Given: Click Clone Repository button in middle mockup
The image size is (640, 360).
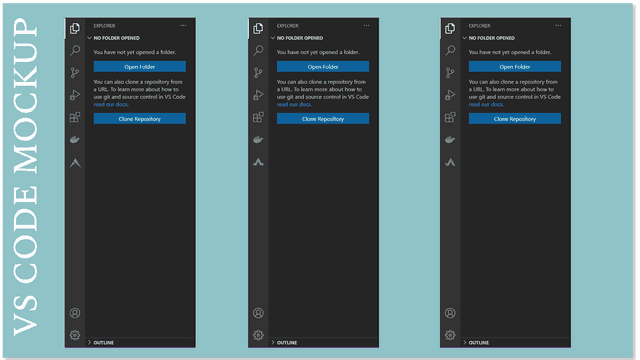Looking at the screenshot, I should pyautogui.click(x=323, y=119).
